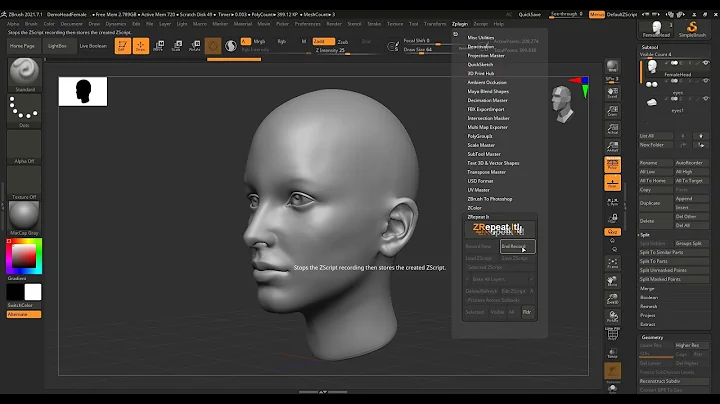Expand the Boolean subpalette section
Image resolution: width=720 pixels, height=404 pixels.
tap(649, 297)
